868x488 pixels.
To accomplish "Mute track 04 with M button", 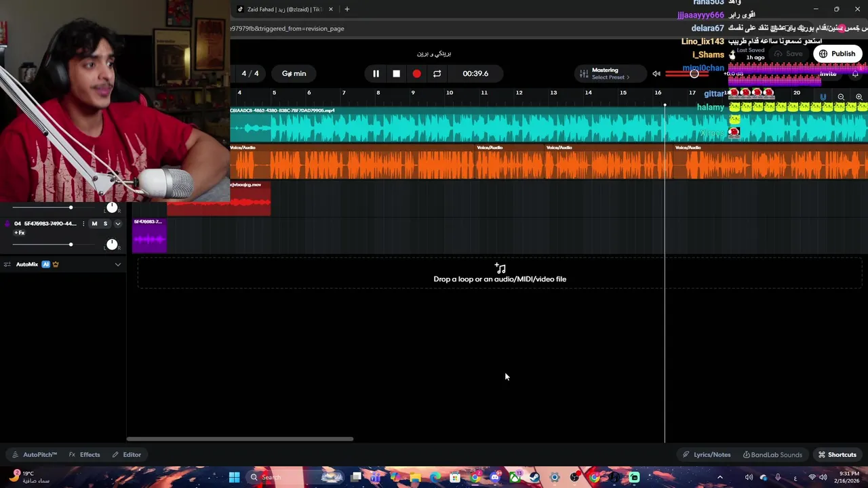I will [x=94, y=224].
